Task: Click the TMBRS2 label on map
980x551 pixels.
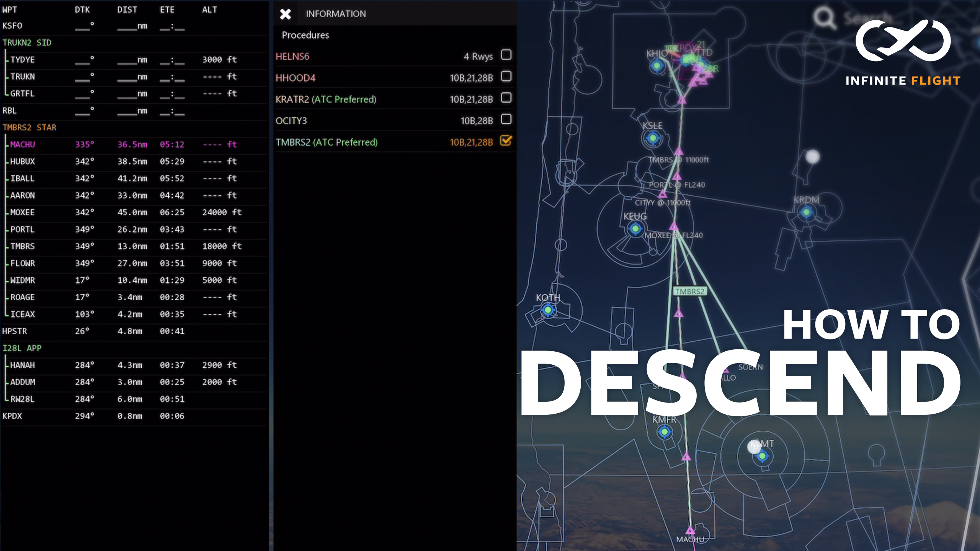Action: pyautogui.click(x=690, y=292)
